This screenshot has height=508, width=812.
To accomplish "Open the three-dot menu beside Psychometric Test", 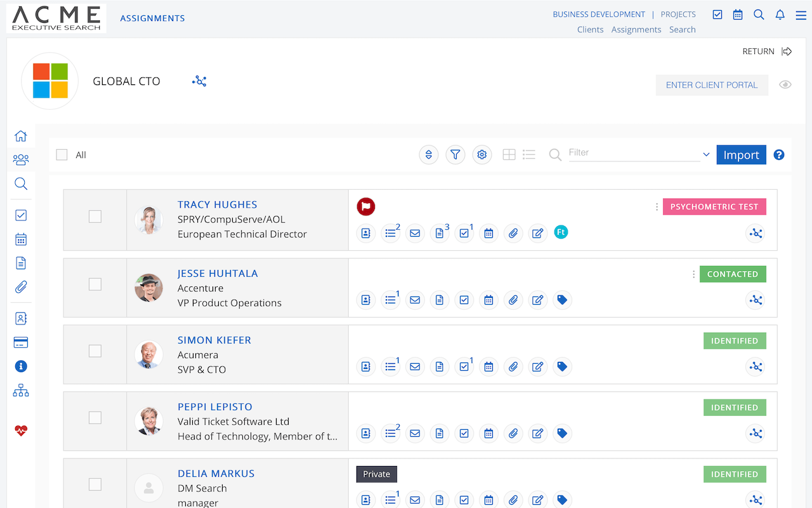I will (657, 206).
